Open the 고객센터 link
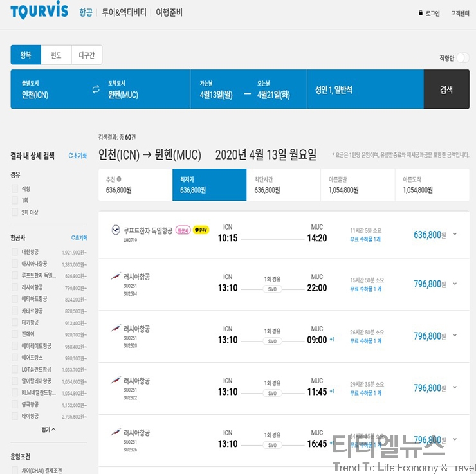 coord(460,13)
